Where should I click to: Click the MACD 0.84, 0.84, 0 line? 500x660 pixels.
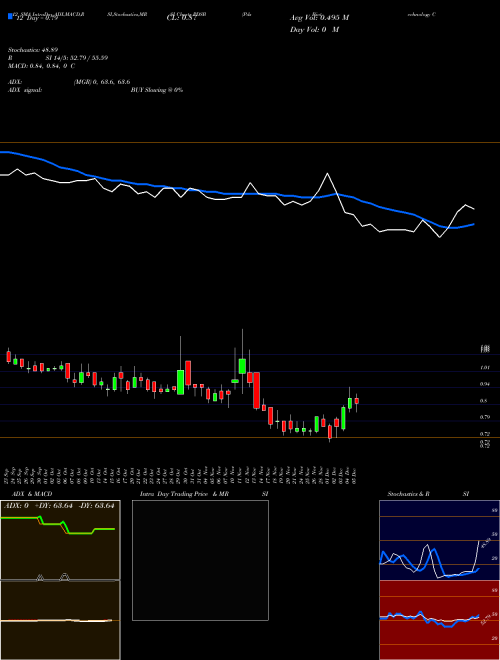tap(41, 66)
